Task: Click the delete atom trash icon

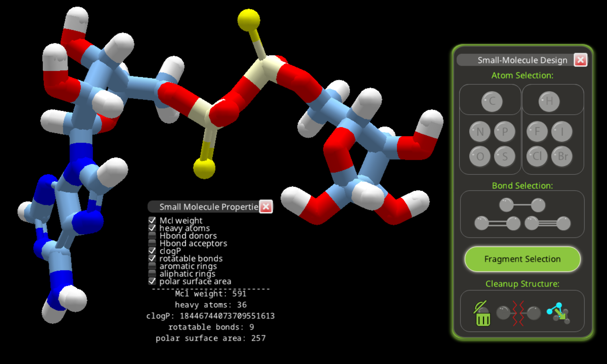Action: (x=482, y=314)
